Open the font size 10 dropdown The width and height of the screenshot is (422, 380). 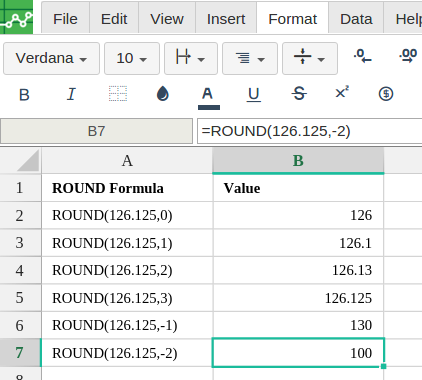point(132,58)
